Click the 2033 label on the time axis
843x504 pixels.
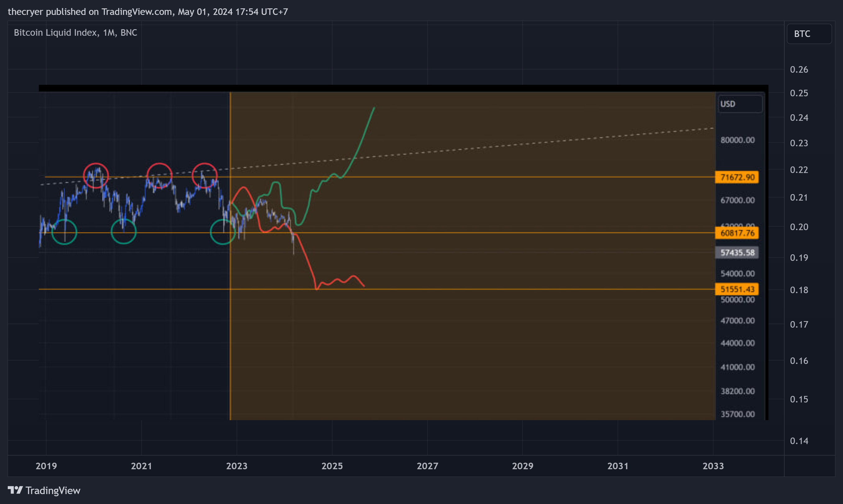[713, 466]
